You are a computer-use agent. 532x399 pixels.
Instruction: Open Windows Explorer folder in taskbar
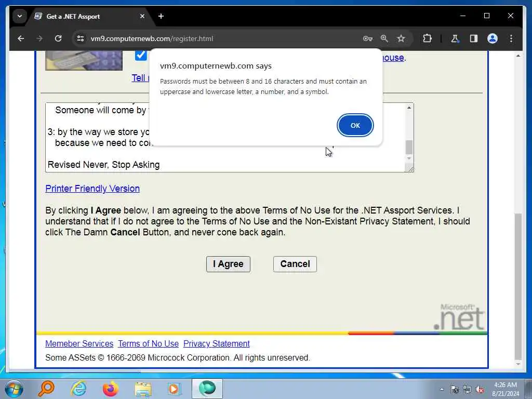pos(143,389)
